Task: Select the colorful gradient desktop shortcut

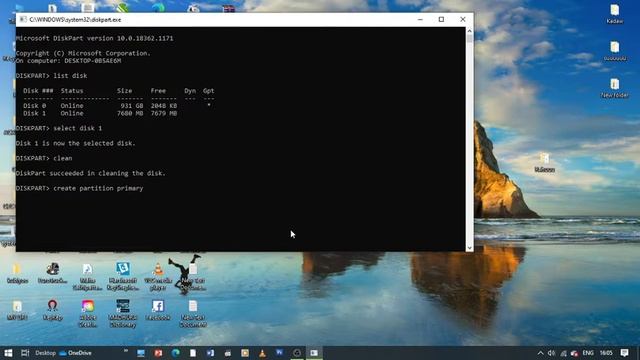Action: [x=88, y=313]
